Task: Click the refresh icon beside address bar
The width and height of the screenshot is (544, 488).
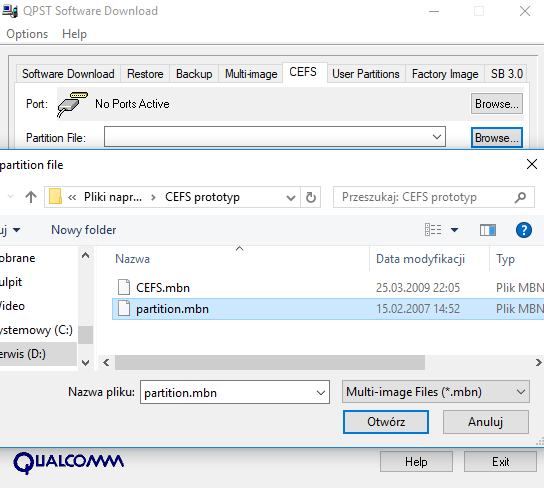Action: tap(311, 197)
